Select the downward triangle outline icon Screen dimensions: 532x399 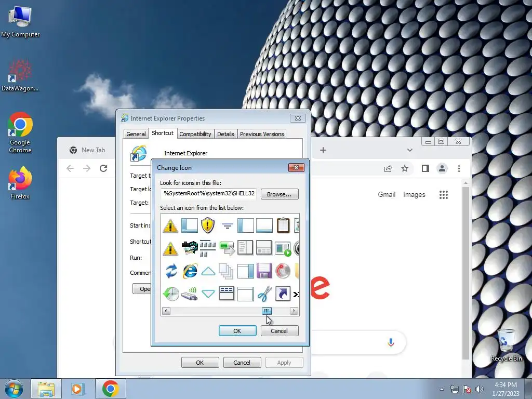(208, 294)
